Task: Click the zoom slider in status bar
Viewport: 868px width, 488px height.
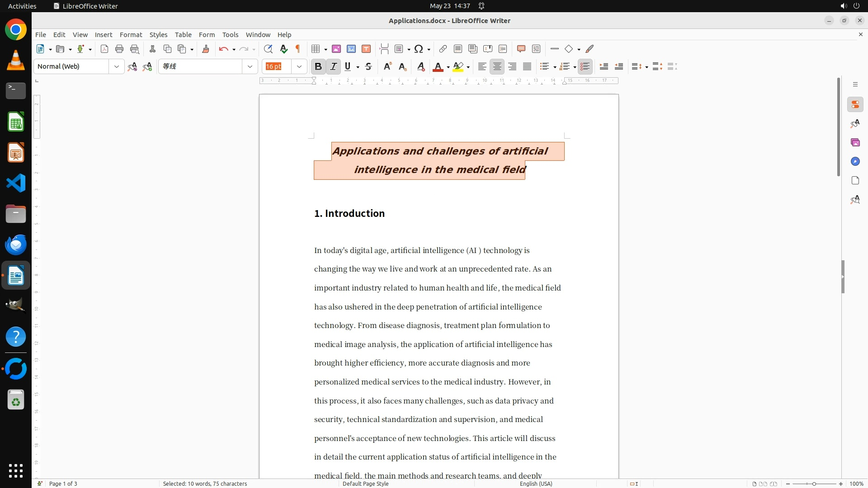Action: 814,483
